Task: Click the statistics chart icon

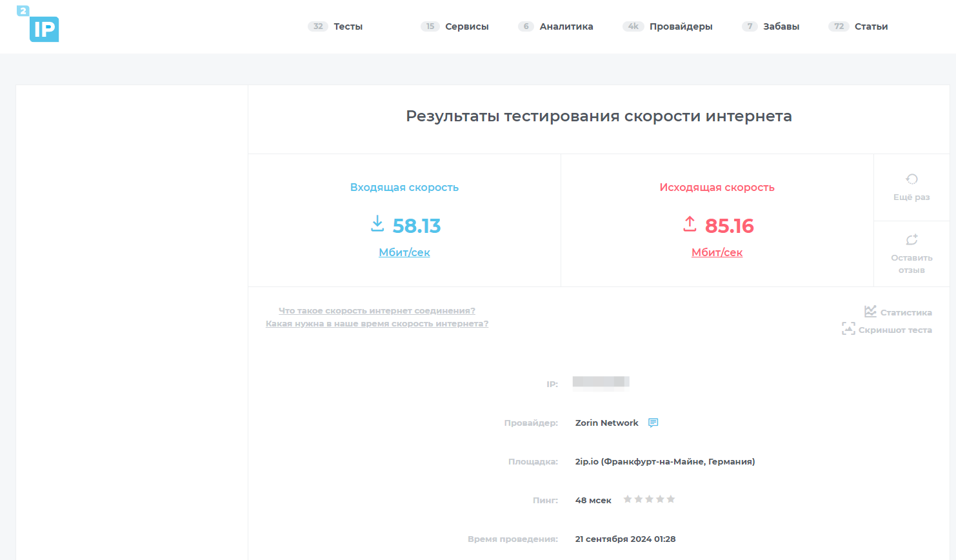Action: 870,311
